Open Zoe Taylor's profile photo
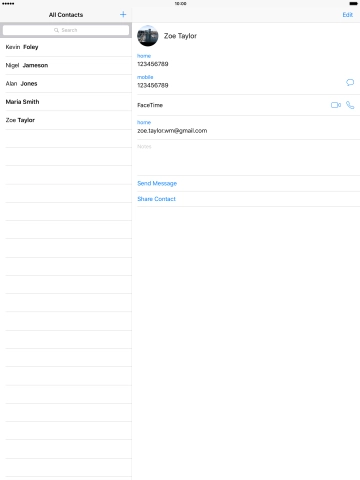Screen dimensions: 360x480 click(x=148, y=36)
